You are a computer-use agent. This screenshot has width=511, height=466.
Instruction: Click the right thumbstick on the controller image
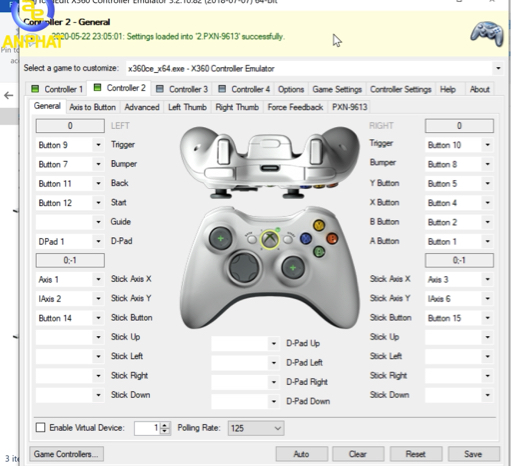[293, 268]
